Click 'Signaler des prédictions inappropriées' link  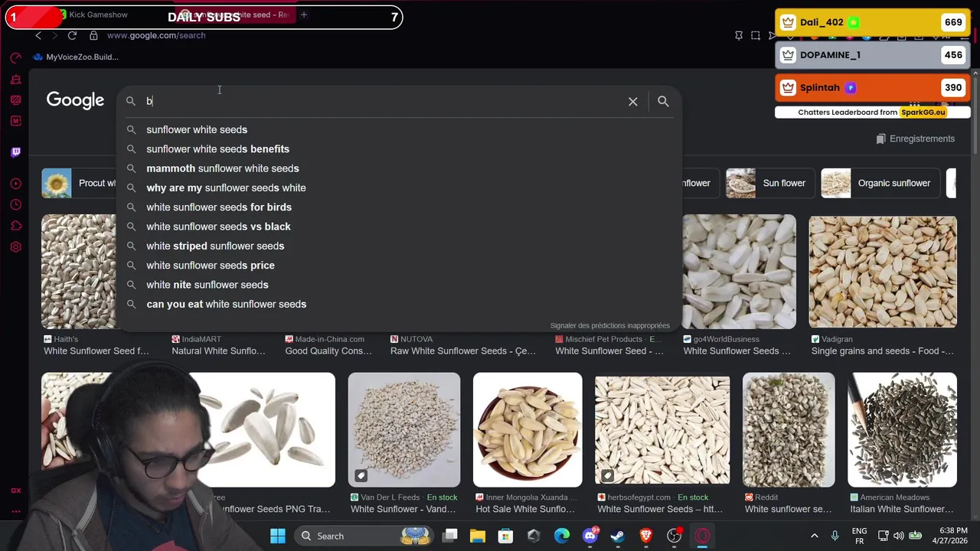coord(609,325)
